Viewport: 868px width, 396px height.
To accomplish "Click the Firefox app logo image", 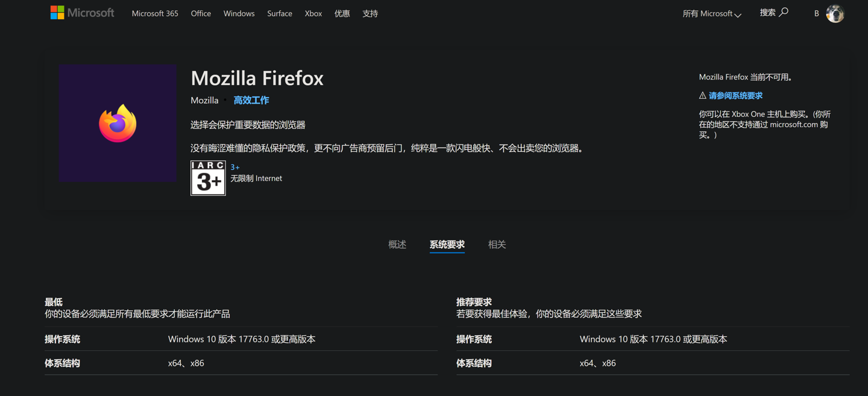I will tap(118, 124).
